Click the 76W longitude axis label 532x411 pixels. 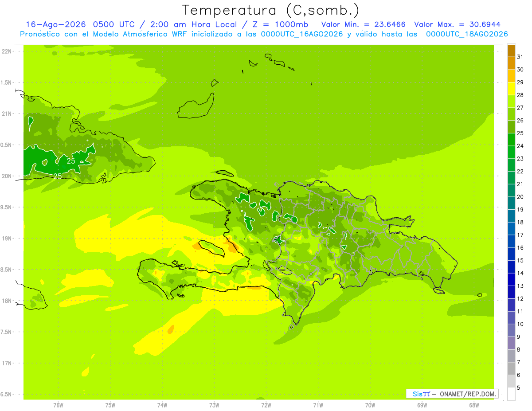click(58, 405)
